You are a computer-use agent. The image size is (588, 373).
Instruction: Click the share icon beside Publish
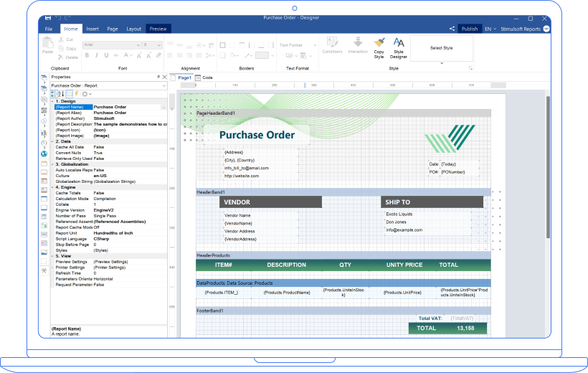click(452, 29)
